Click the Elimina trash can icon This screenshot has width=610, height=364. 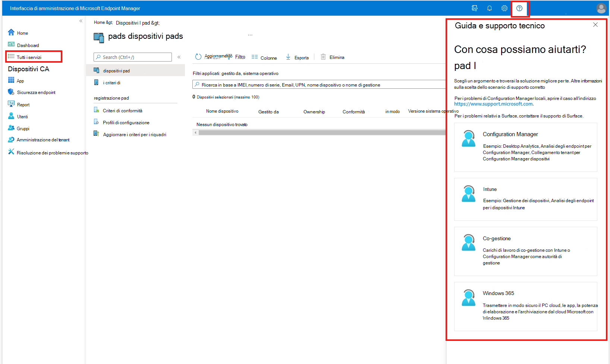[x=323, y=57]
